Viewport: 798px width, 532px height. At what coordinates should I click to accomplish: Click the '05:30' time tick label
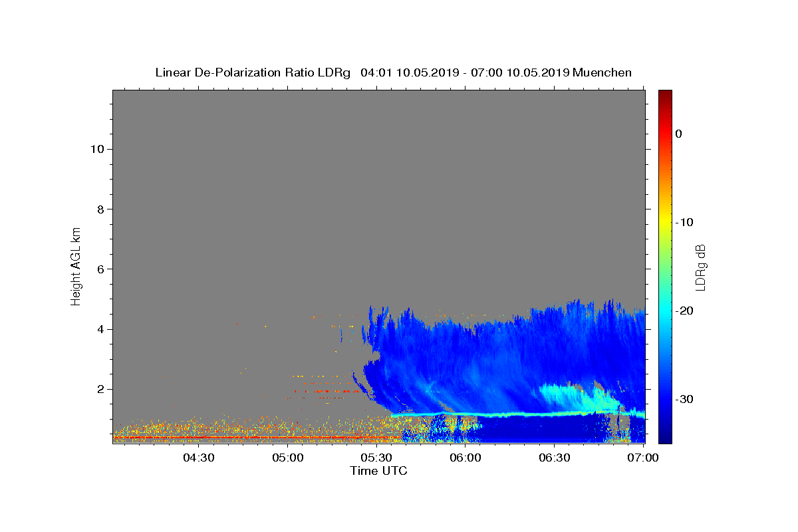pos(376,458)
